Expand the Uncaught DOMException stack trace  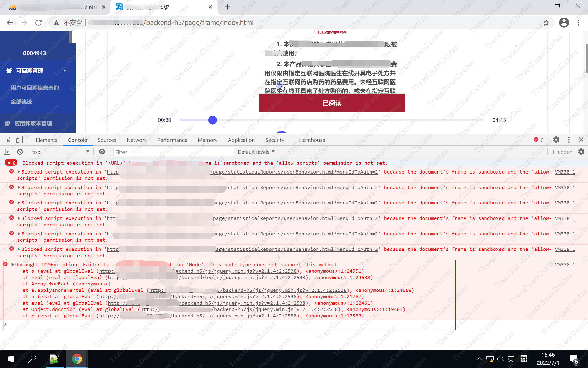12,264
